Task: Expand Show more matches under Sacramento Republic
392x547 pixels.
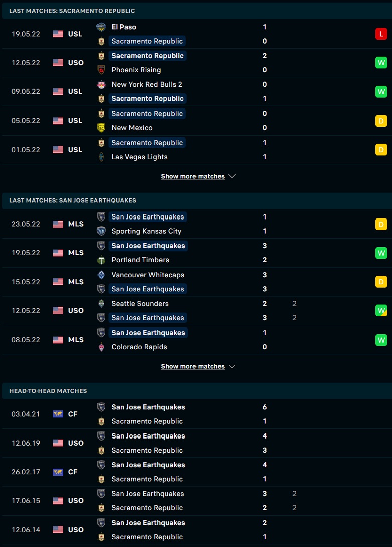Action: pos(192,176)
